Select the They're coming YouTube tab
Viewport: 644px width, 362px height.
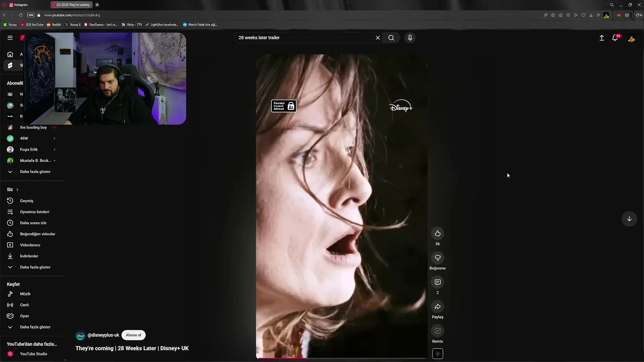tap(71, 5)
